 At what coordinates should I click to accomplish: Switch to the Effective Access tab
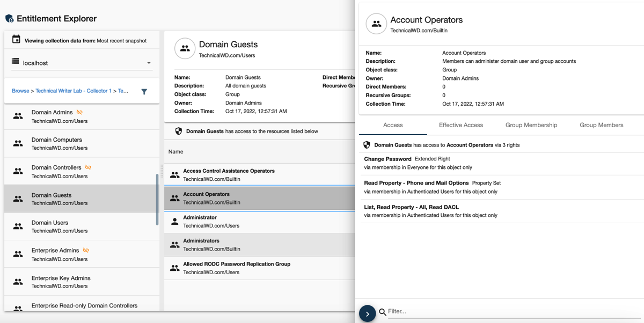[460, 125]
